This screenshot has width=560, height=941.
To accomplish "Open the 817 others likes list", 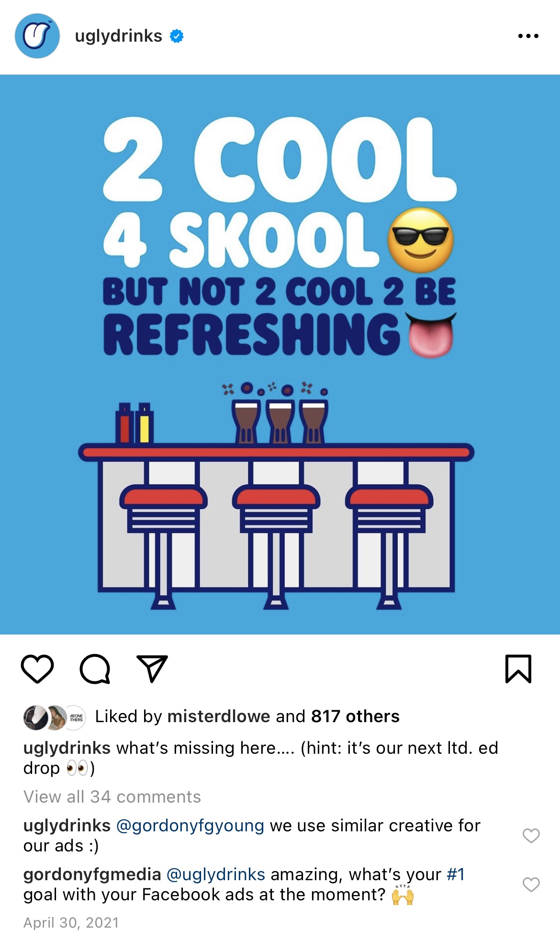I will coord(355,716).
